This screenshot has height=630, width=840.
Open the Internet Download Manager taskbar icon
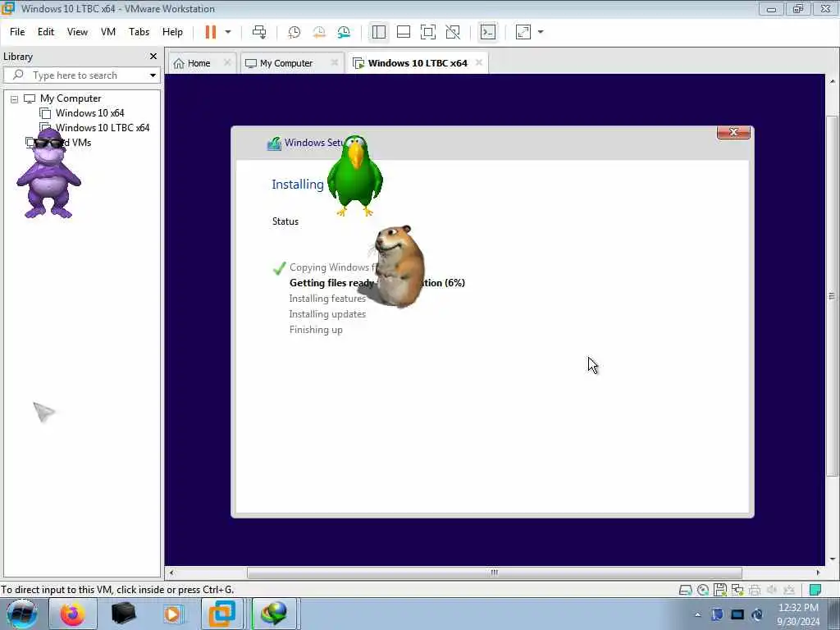tap(274, 614)
